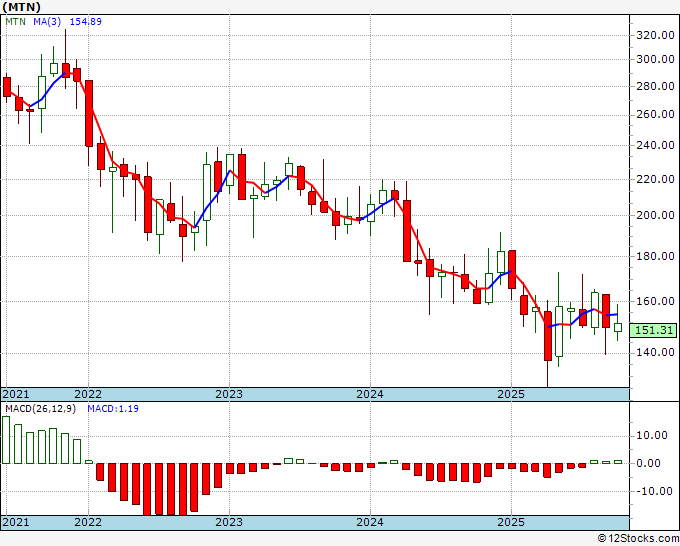This screenshot has height=546, width=680.
Task: Open the 12Stocks.com copyright link
Action: click(638, 539)
